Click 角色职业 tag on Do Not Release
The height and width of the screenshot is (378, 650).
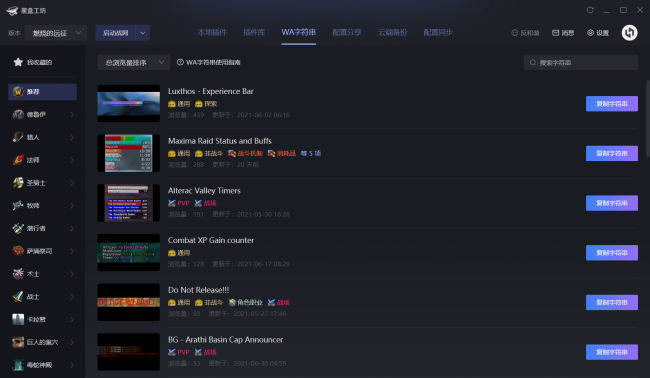tap(245, 303)
